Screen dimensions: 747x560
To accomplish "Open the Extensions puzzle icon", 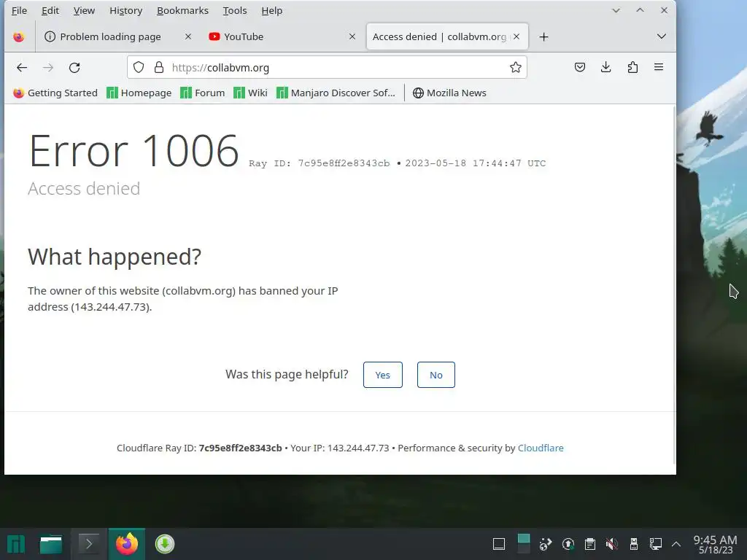I will (x=632, y=67).
